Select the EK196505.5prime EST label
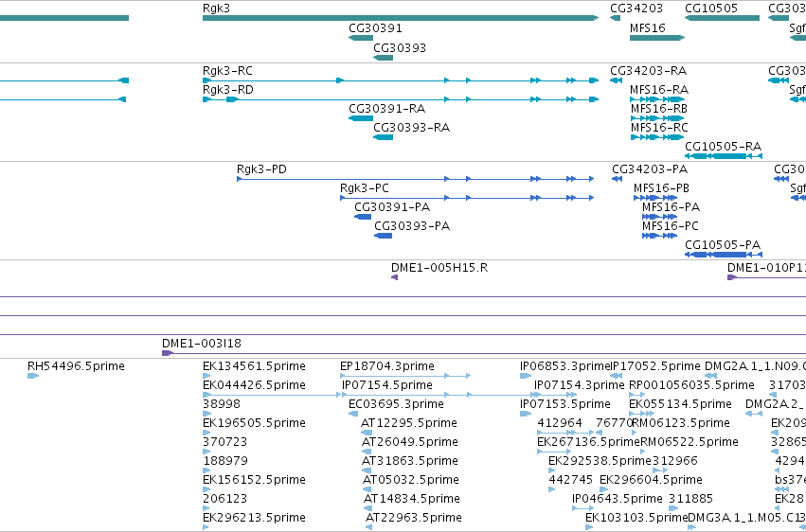 (x=254, y=424)
